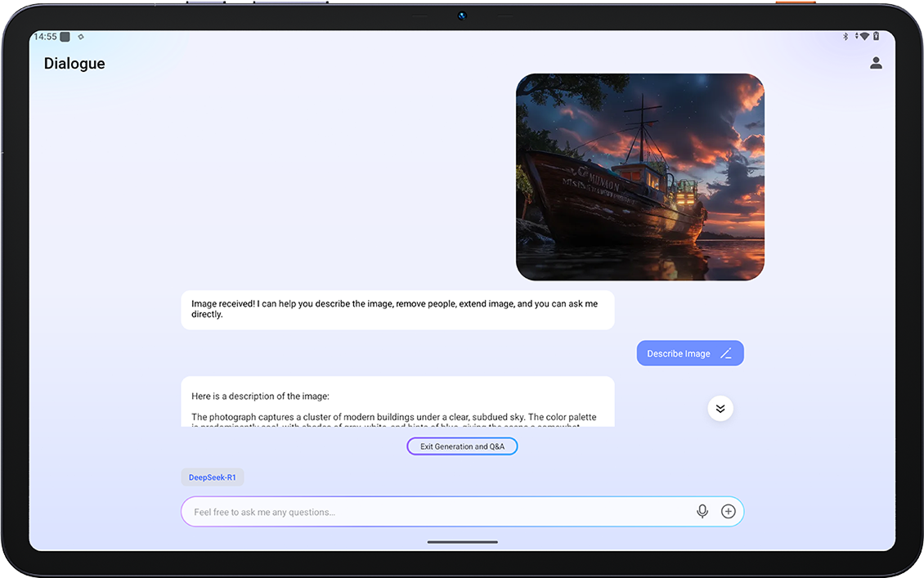Tap the Wi-Fi status bar icon
Image resolution: width=924 pixels, height=578 pixels.
862,37
